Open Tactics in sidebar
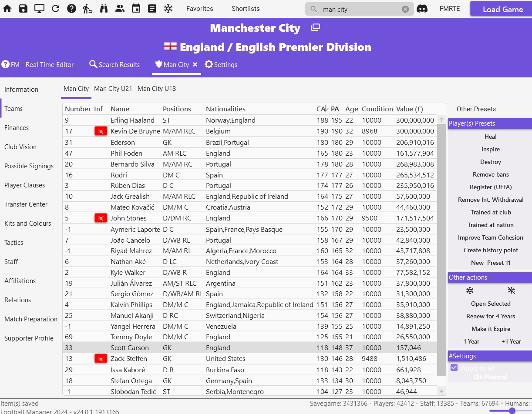Image resolution: width=532 pixels, height=414 pixels. (14, 243)
